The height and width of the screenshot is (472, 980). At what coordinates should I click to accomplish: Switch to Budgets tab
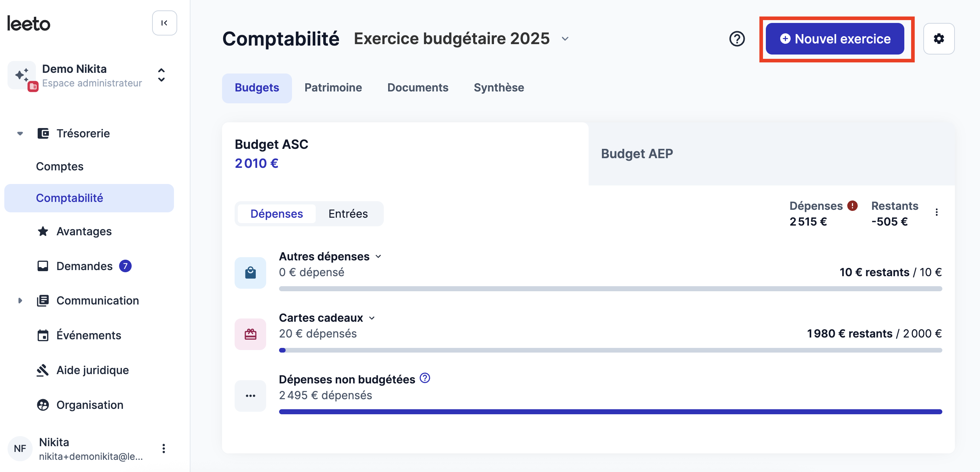(x=257, y=88)
